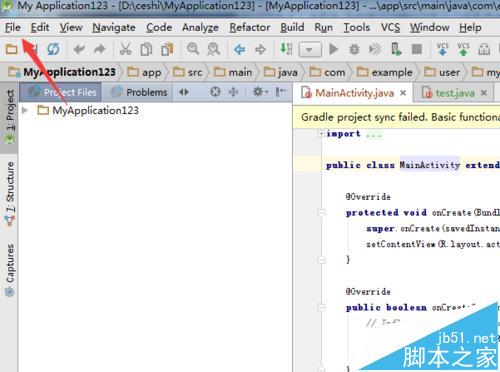Image resolution: width=500 pixels, height=372 pixels.
Task: Click the Copy icon
Action: point(146,49)
